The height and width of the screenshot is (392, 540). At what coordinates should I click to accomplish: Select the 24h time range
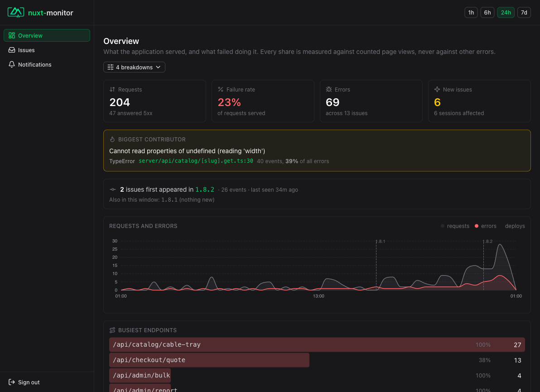click(506, 12)
